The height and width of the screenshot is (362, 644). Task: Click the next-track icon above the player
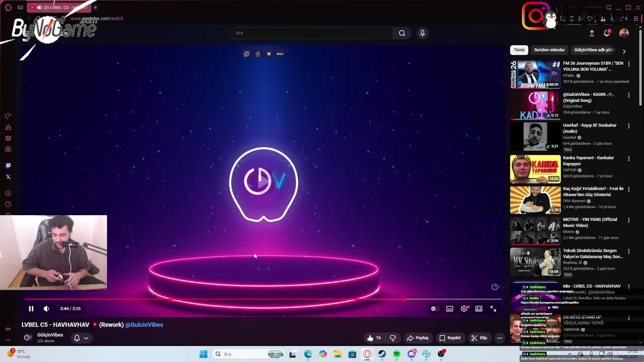[x=269, y=54]
